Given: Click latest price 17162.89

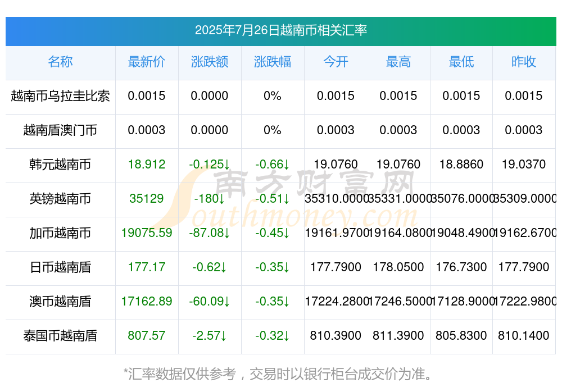Looking at the screenshot, I should 147,302.
